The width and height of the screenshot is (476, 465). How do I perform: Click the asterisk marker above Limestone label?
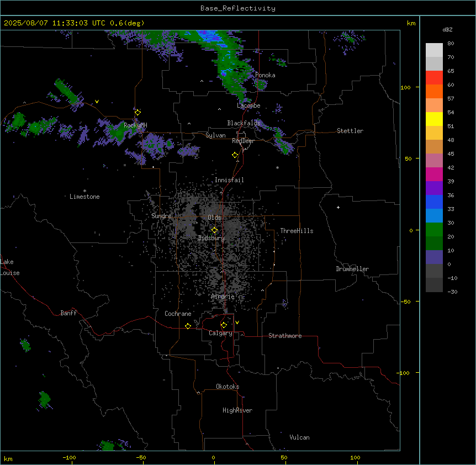[84, 191]
